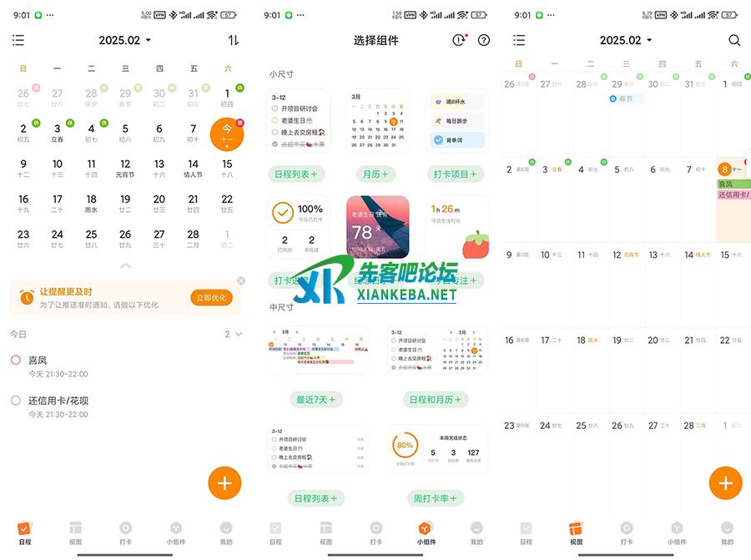Select the 78-day countdown widget thumbnail
The height and width of the screenshot is (560, 751).
[x=377, y=228]
